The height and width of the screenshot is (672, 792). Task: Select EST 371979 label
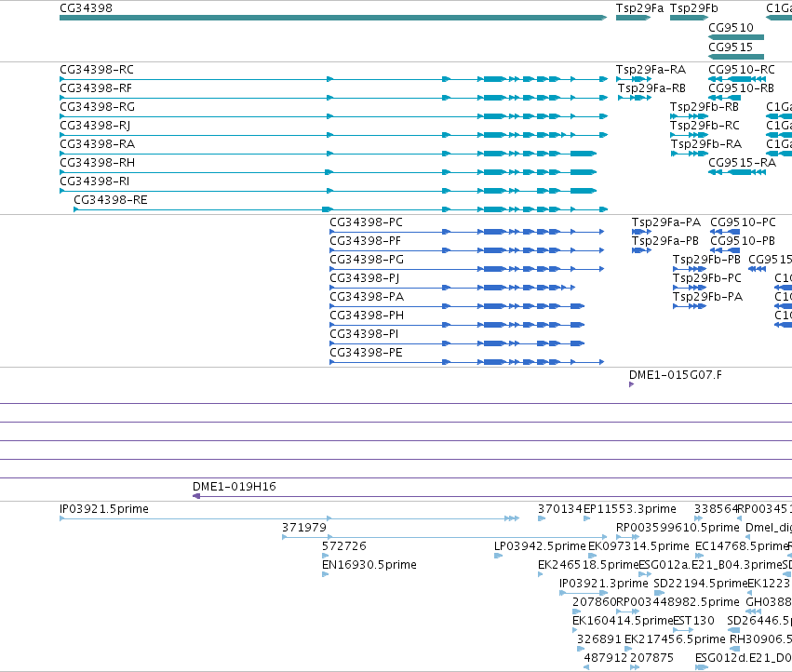[304, 528]
